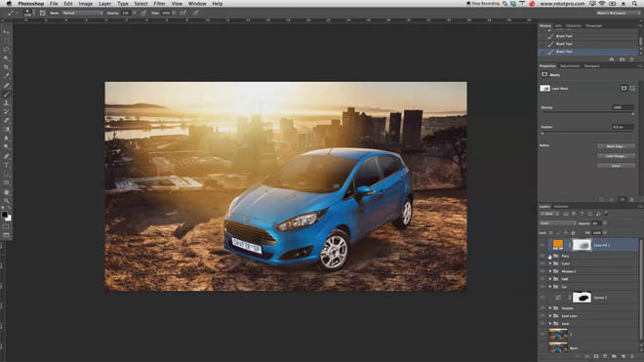Screen dimensions: 644x362
Task: Hide the Flare group layer
Action: click(x=543, y=256)
